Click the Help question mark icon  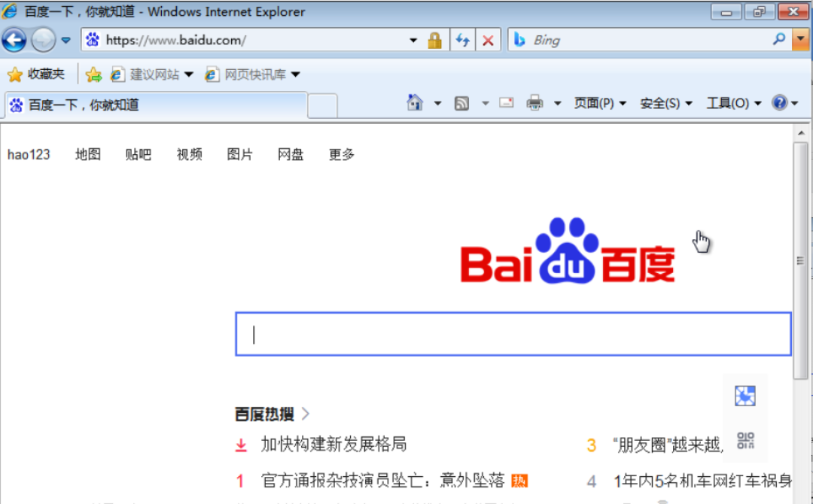pos(779,102)
